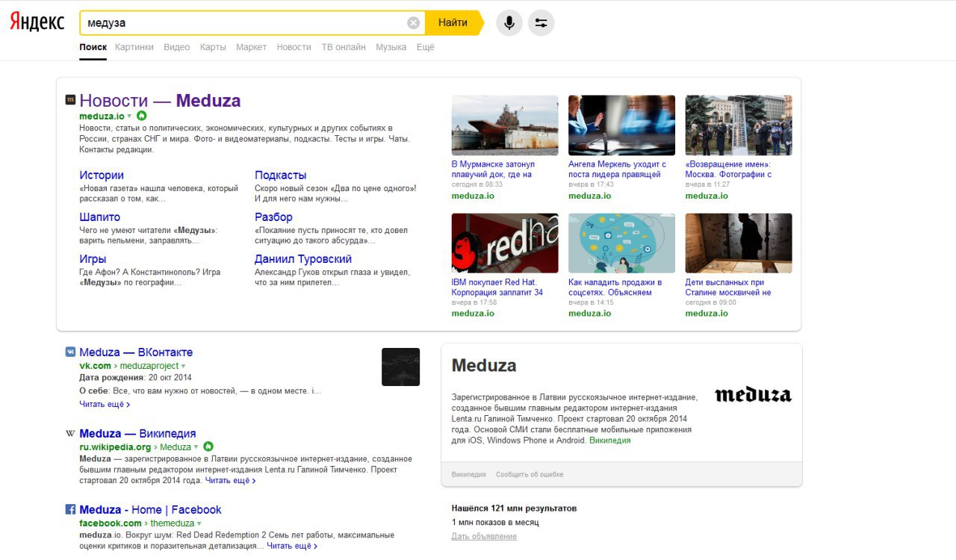The width and height of the screenshot is (956, 560).
Task: Switch to the Картинки tab
Action: pos(134,47)
